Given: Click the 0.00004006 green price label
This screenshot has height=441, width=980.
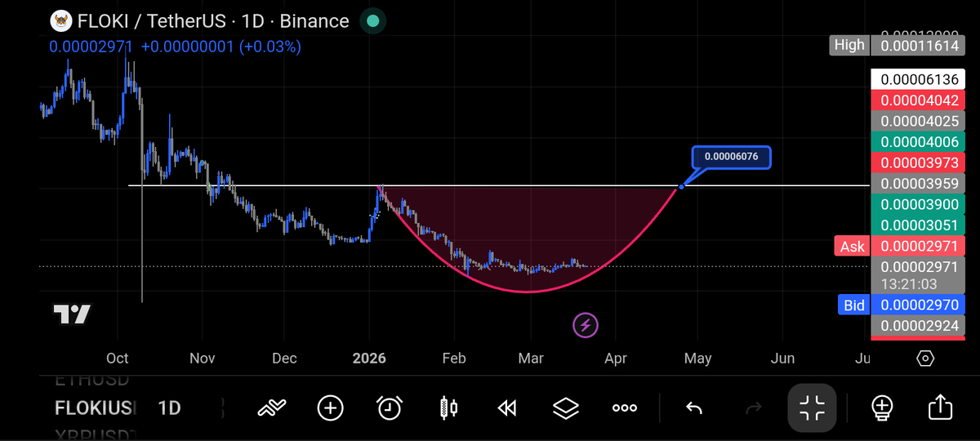Looking at the screenshot, I should click(918, 141).
